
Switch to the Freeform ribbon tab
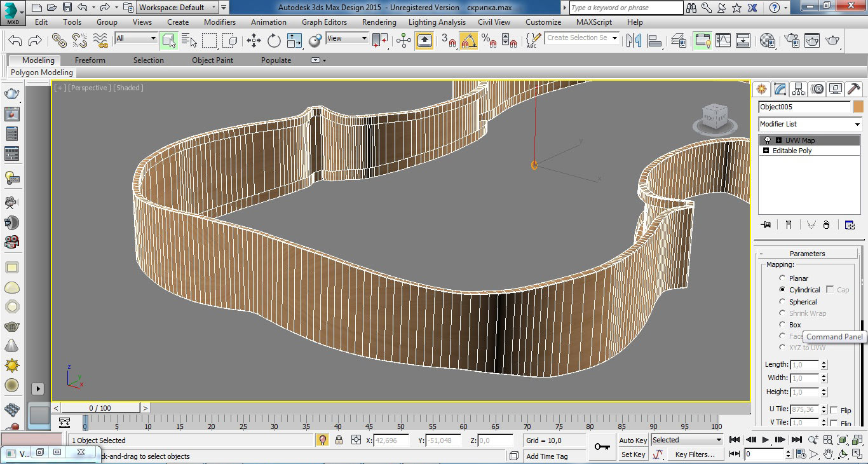pyautogui.click(x=90, y=60)
